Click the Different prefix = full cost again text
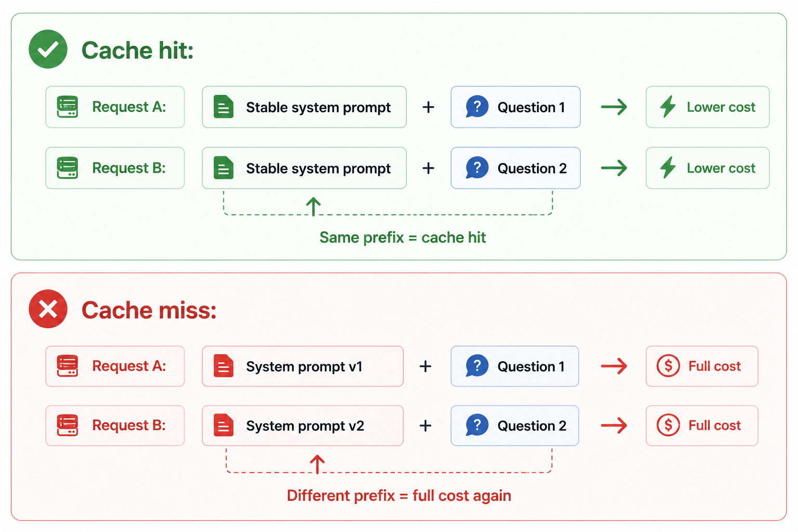 click(399, 496)
